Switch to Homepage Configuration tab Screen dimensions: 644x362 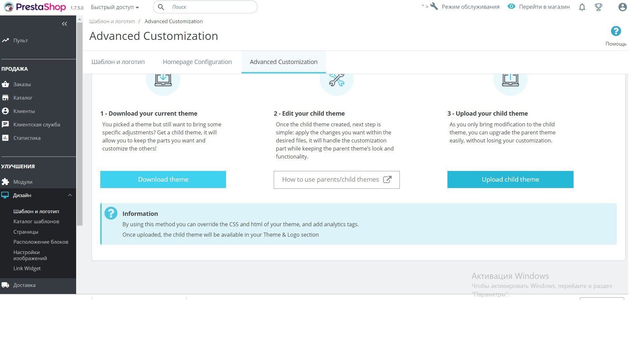(197, 62)
